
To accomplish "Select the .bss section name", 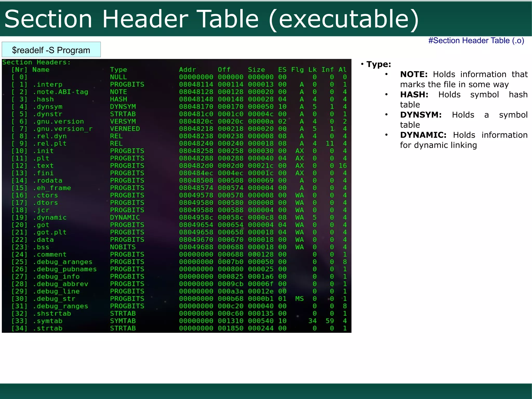I will [41, 247].
